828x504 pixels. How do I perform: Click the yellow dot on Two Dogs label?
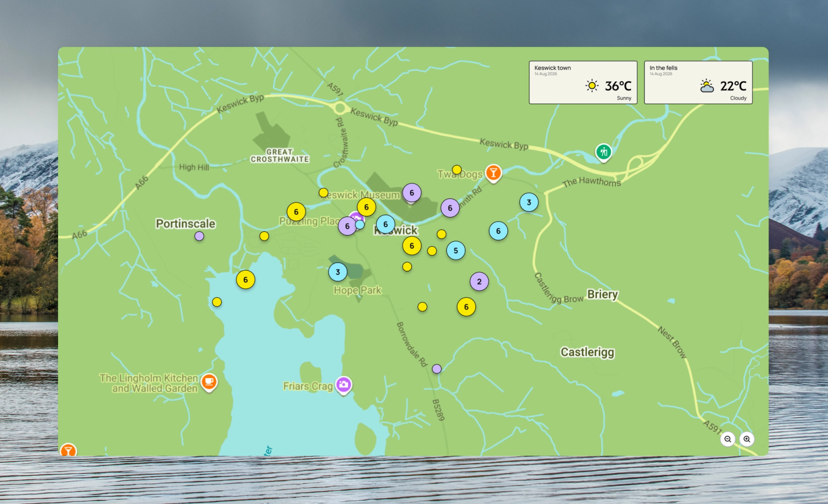point(456,170)
